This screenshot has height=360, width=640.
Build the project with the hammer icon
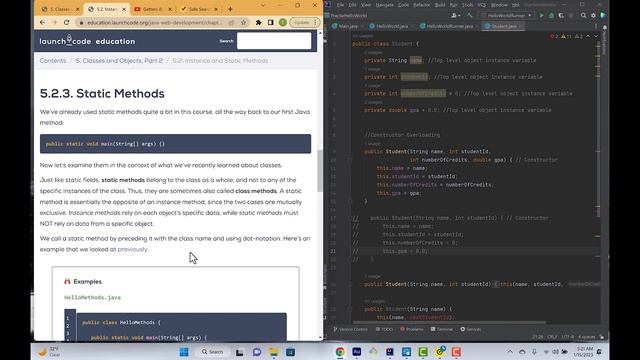[470, 16]
